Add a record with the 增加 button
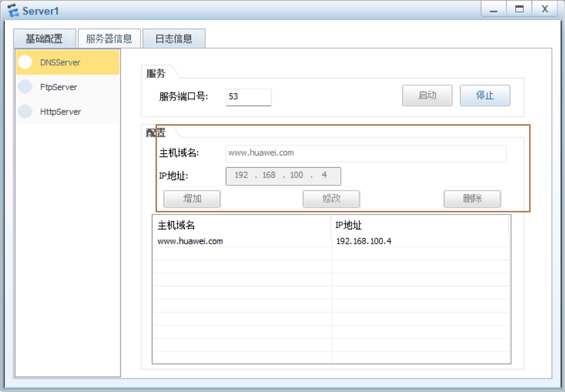565x392 pixels. click(192, 199)
